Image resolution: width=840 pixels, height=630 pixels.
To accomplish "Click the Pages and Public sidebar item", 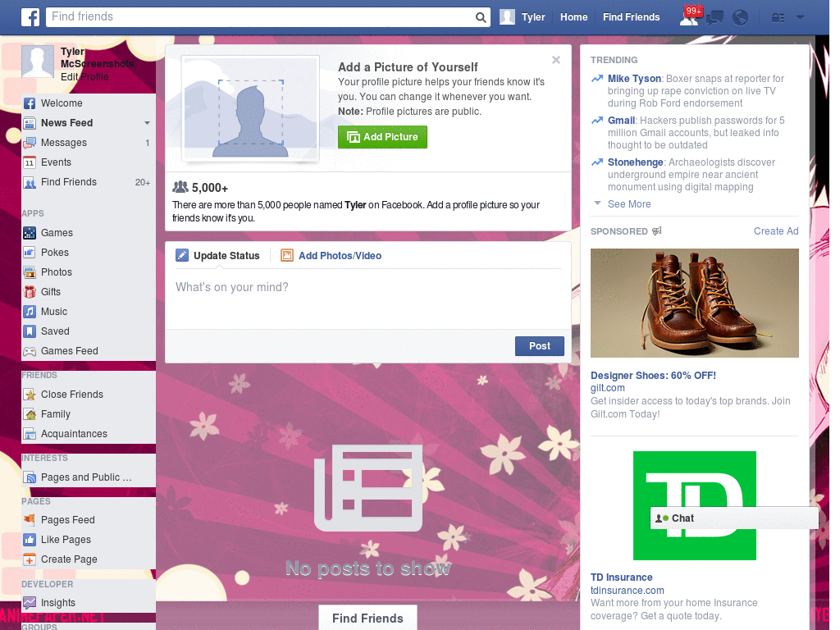I will point(86,478).
